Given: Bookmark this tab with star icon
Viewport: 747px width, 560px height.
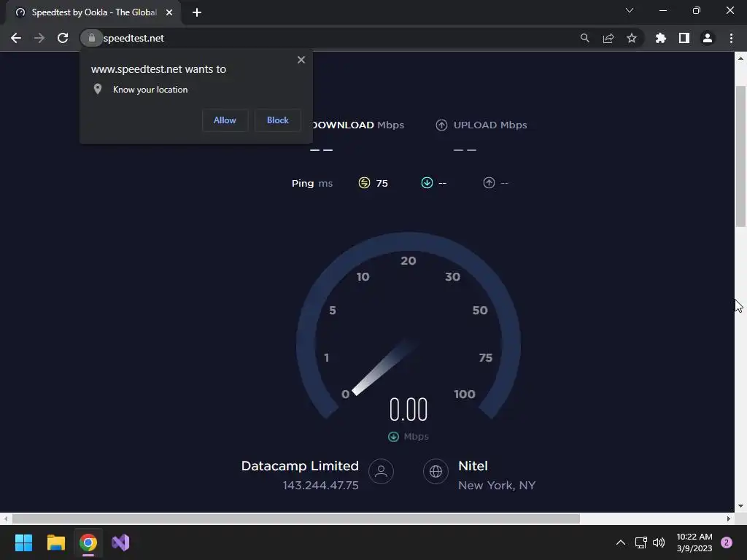Looking at the screenshot, I should [632, 38].
